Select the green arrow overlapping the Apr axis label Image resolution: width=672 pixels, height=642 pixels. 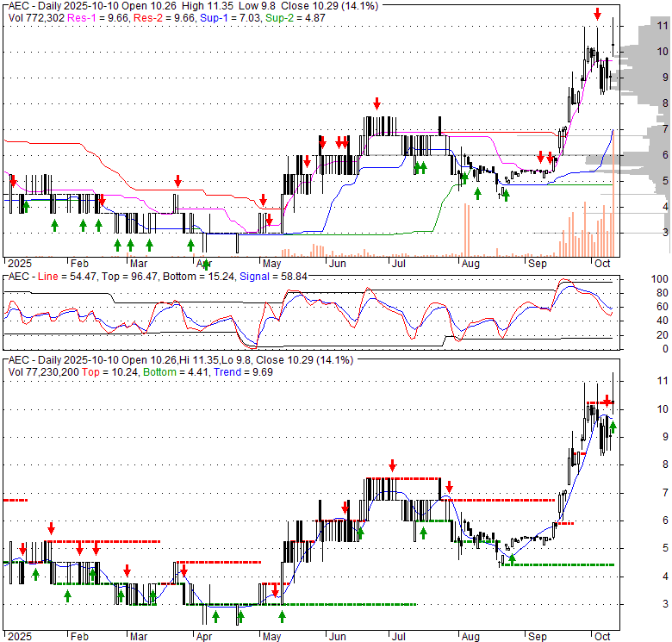[206, 265]
